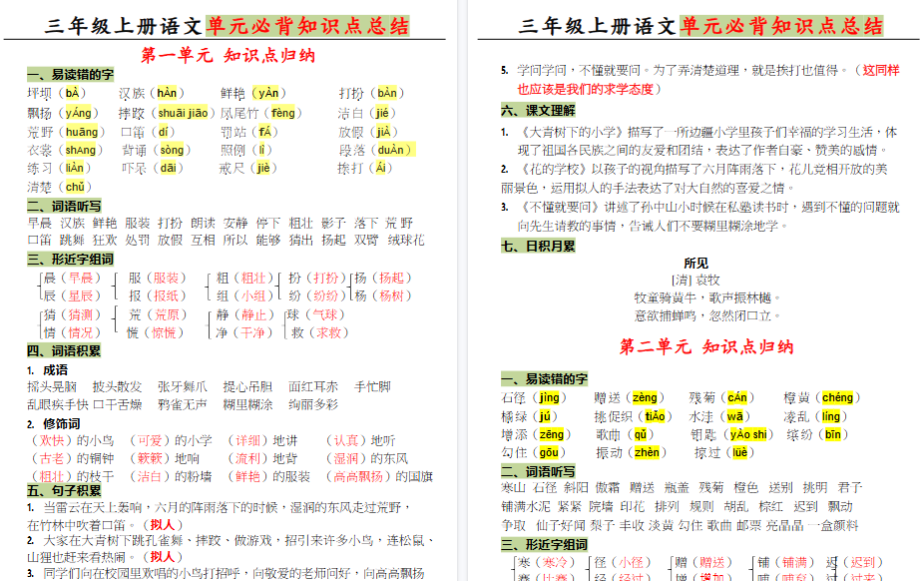Click the pair "杨（杨树）"
The height and width of the screenshot is (581, 924).
point(383,295)
